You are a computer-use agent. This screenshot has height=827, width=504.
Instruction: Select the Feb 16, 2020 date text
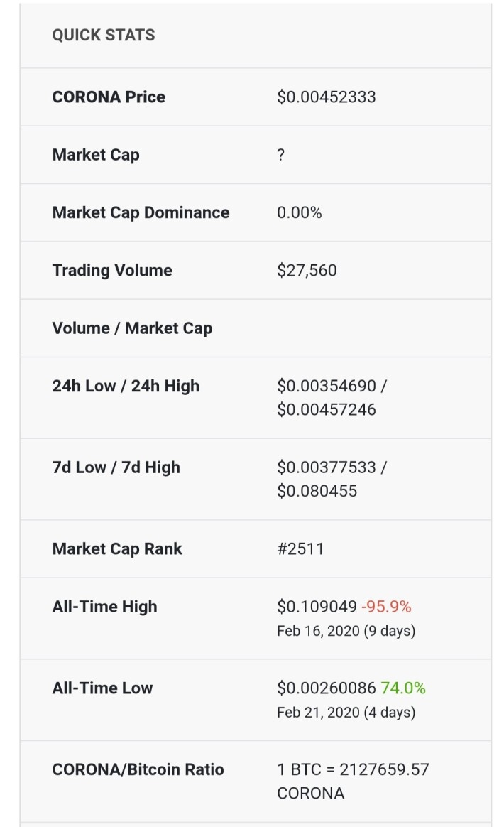click(x=319, y=631)
